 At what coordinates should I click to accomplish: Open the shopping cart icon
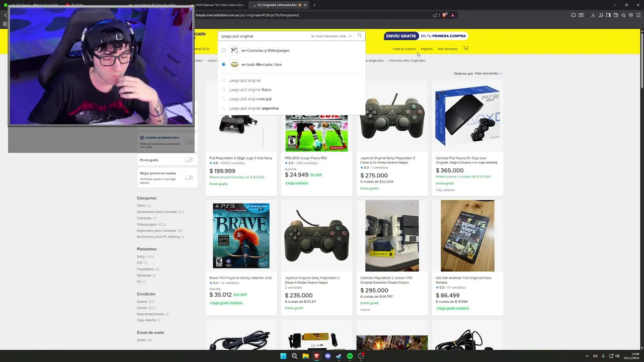[x=466, y=48]
